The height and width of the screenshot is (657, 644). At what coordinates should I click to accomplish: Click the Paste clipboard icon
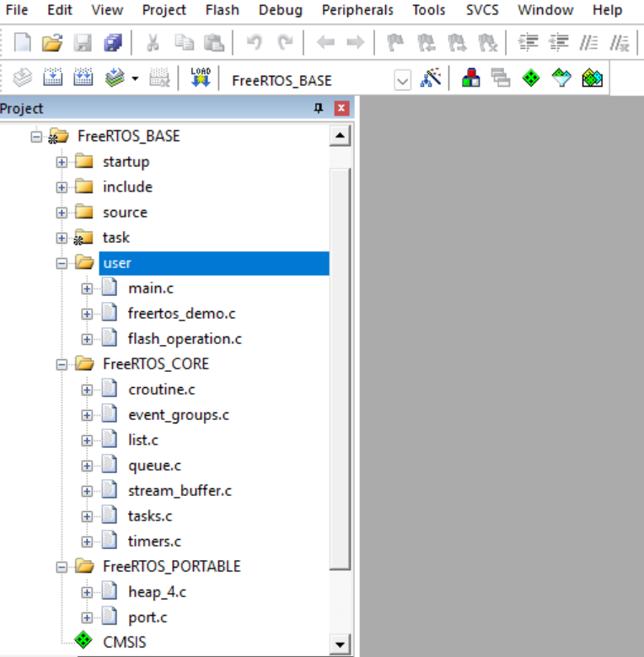point(214,42)
